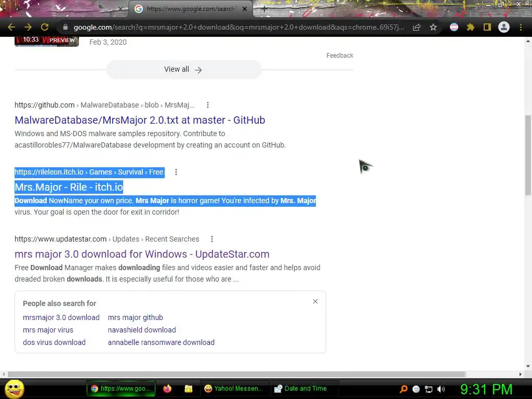Open the network tray icon
Image resolution: width=532 pixels, height=399 pixels.
(x=429, y=389)
